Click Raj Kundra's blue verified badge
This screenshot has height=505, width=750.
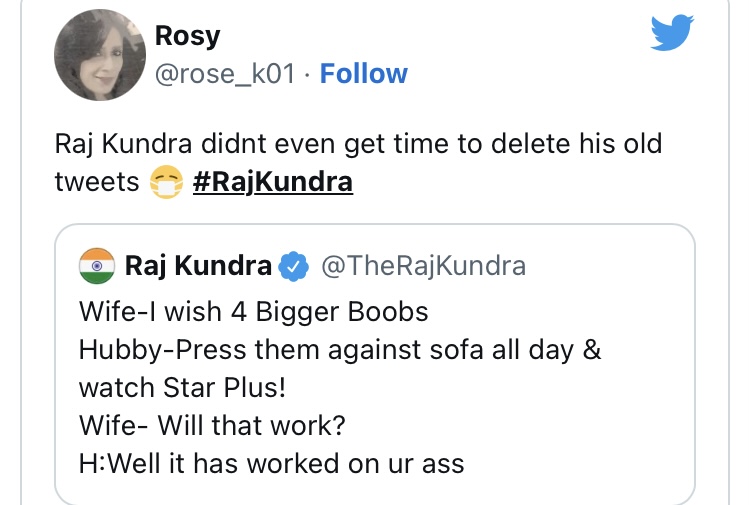[292, 267]
